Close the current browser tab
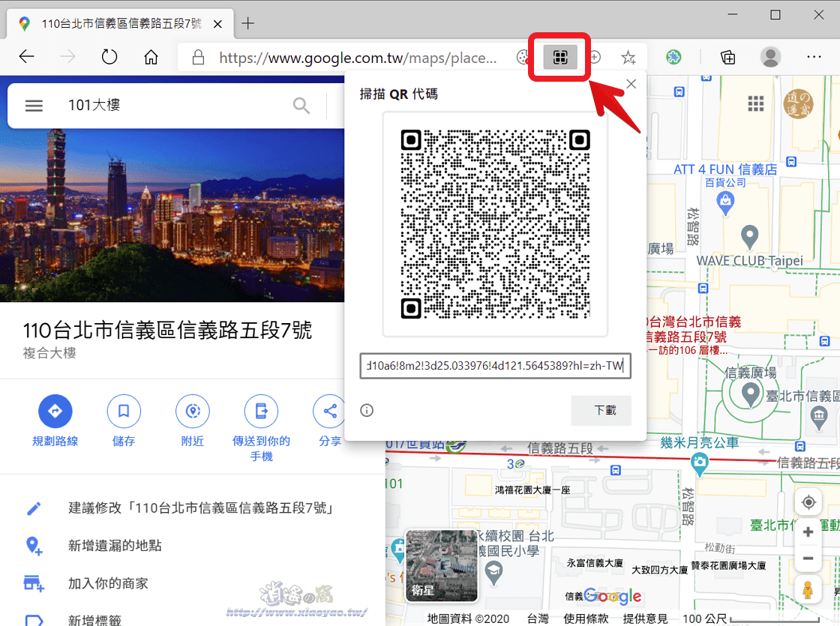The width and height of the screenshot is (840, 626). [217, 24]
